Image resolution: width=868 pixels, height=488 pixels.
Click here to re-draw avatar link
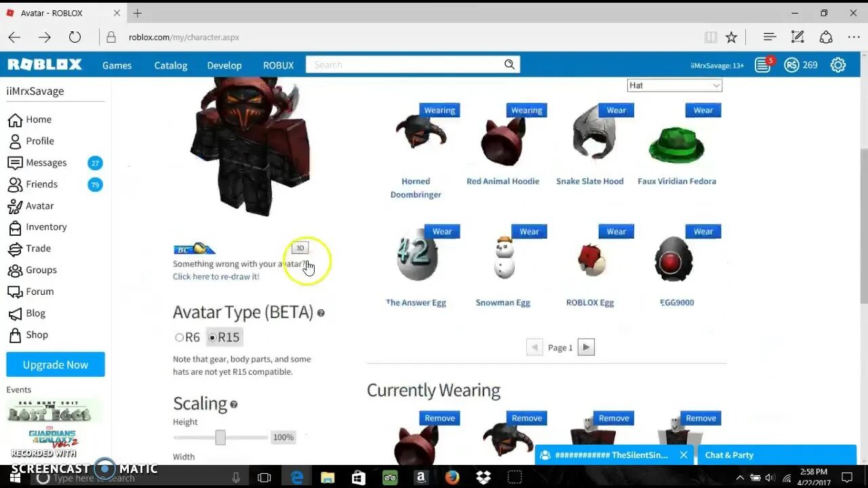(216, 277)
